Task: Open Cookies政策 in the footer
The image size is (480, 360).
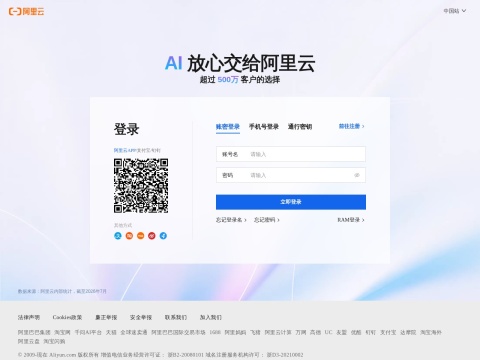Action: (67, 317)
